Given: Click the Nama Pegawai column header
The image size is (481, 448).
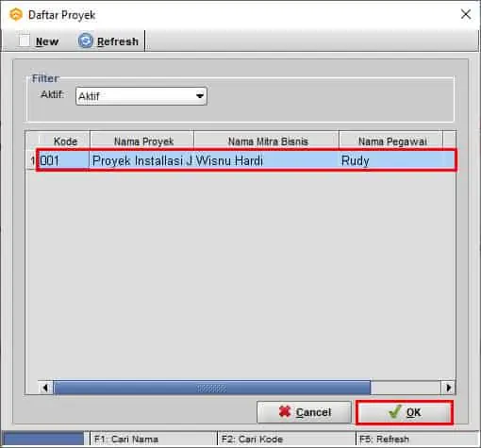Looking at the screenshot, I should point(391,141).
